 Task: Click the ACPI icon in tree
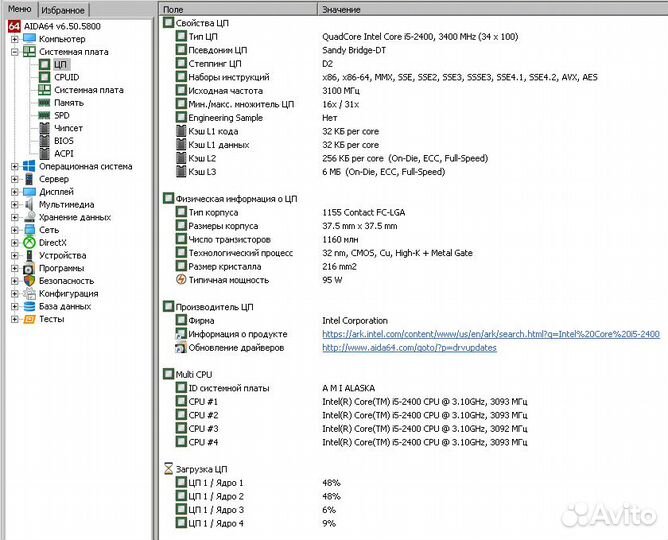coord(44,153)
